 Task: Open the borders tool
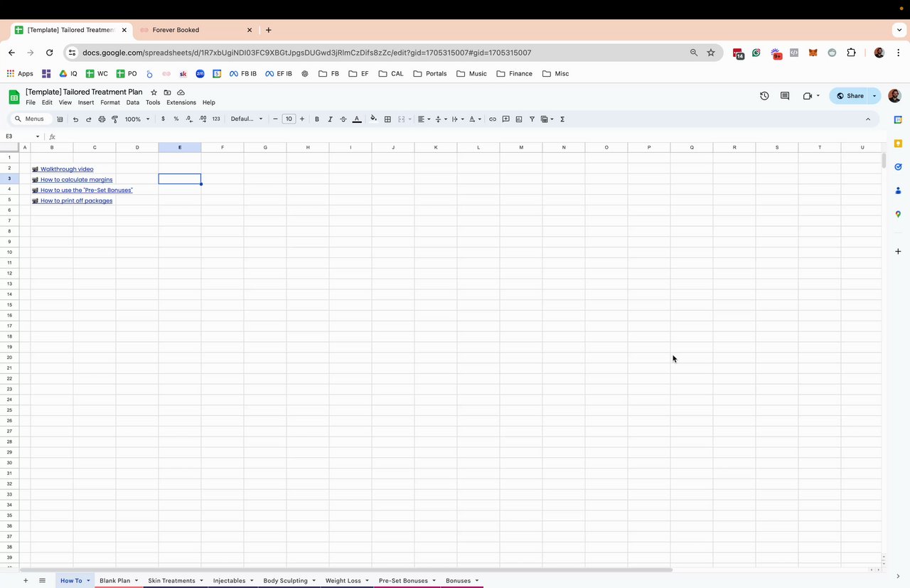click(x=387, y=119)
